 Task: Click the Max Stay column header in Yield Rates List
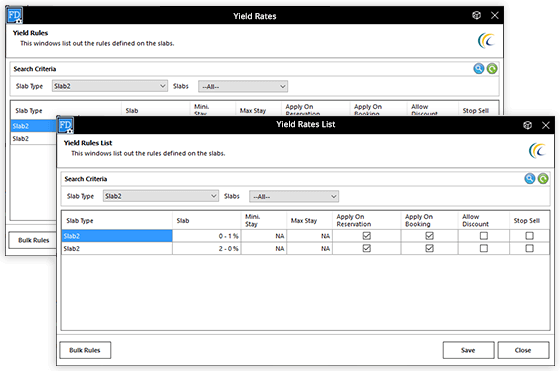click(x=309, y=220)
